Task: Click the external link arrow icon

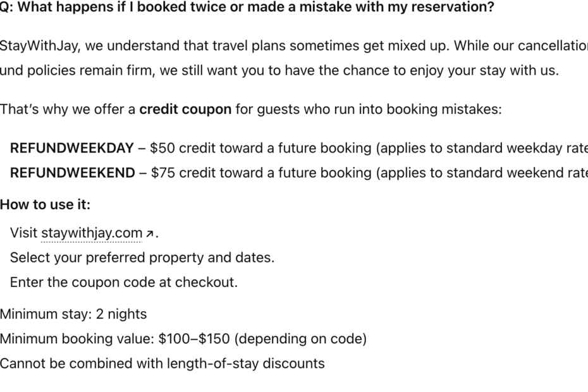Action: [x=149, y=233]
